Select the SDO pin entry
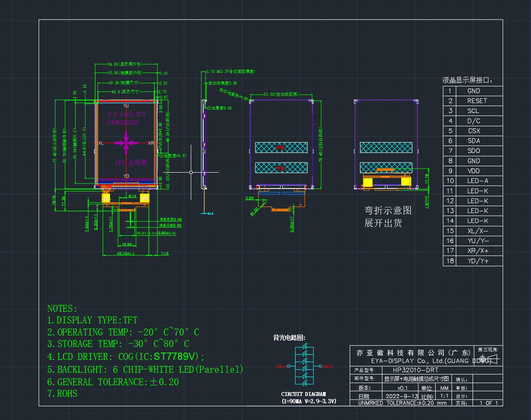 click(474, 151)
